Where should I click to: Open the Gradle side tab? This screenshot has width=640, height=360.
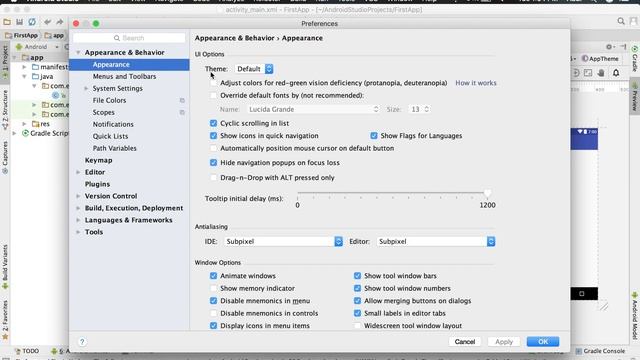(x=635, y=59)
